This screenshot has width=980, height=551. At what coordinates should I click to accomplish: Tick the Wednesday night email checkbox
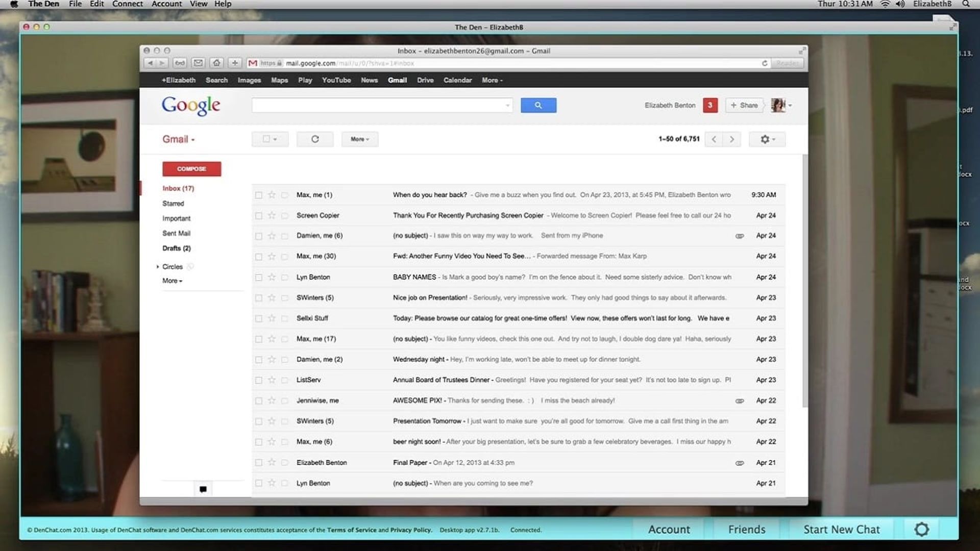[259, 360]
